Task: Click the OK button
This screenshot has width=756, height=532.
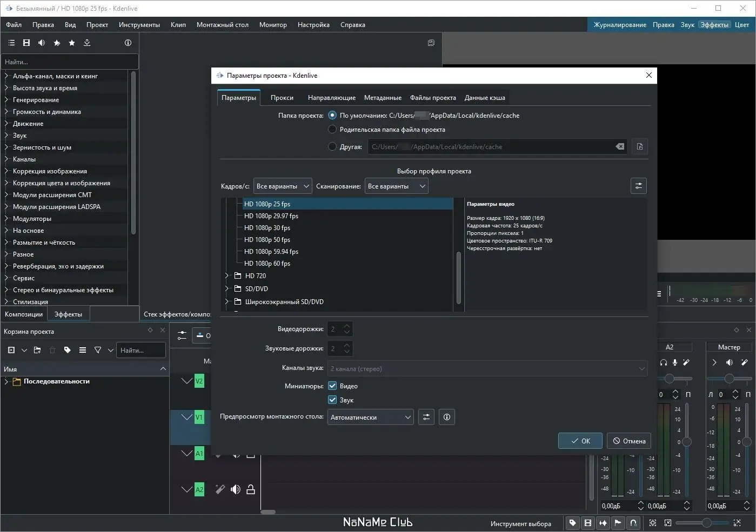Action: coord(580,441)
